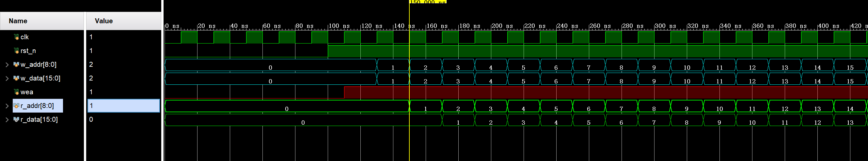Click the value cell of wea
Image resolution: width=868 pixels, height=161 pixels.
pos(124,92)
